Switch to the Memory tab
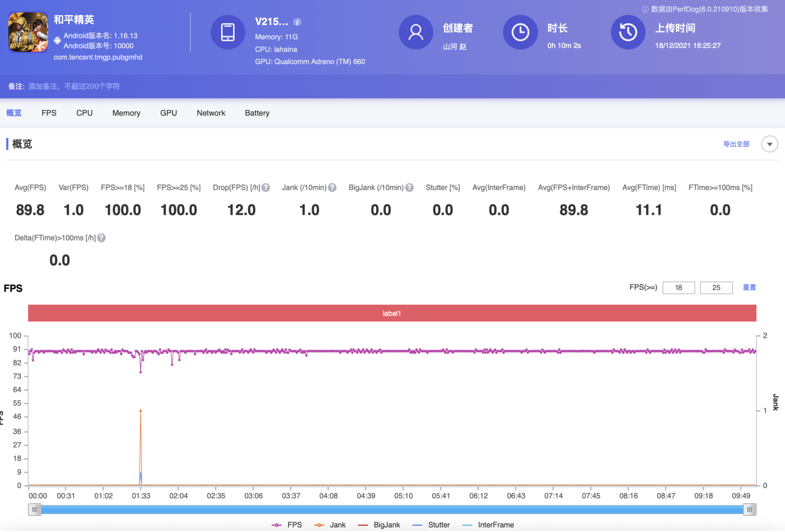This screenshot has width=785, height=532. tap(126, 113)
